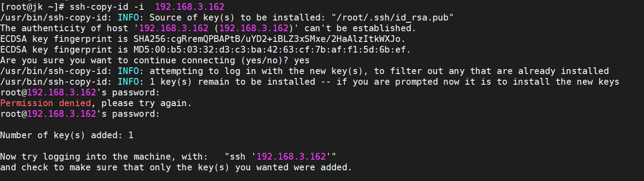644x181 pixels.
Task: Click 'Are you sure you want to continue' prompt
Action: (x=88, y=60)
